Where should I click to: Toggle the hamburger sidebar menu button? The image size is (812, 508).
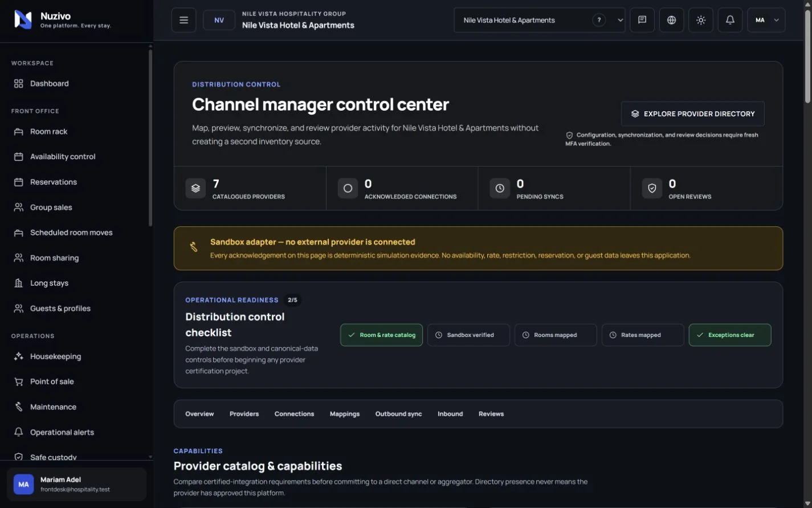pos(183,20)
